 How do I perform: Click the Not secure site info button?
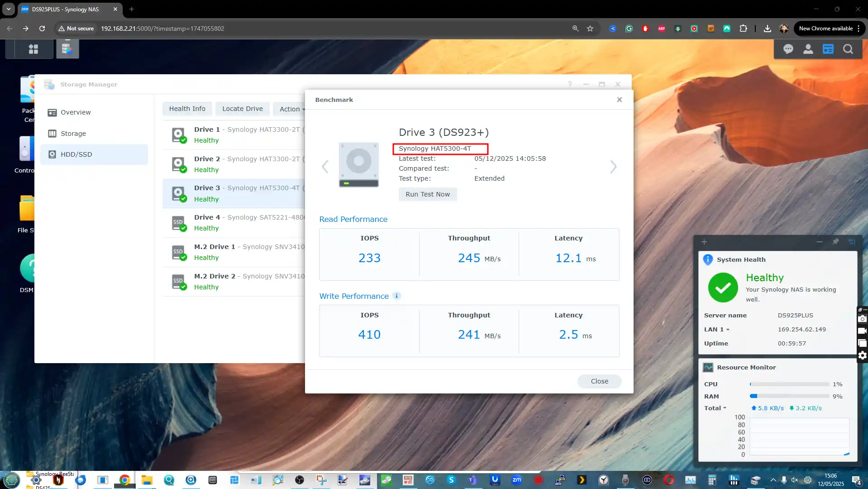76,29
